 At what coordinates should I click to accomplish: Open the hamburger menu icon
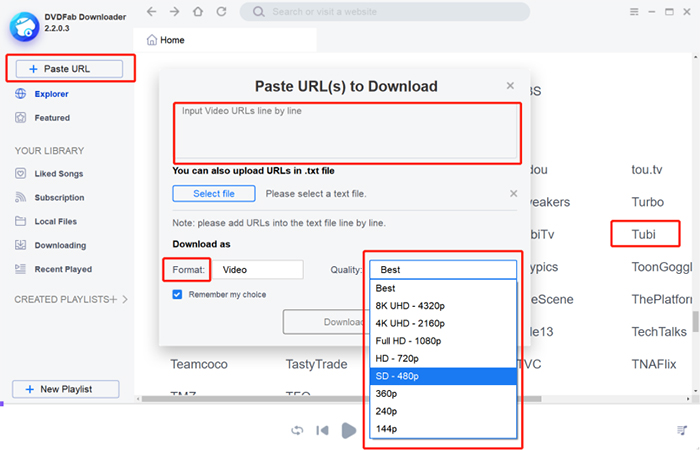634,12
